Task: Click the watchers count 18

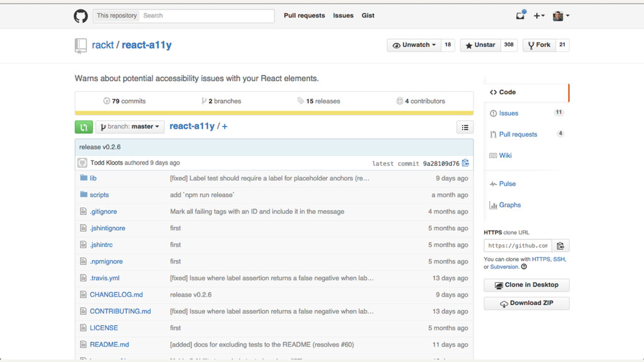Action: (448, 45)
